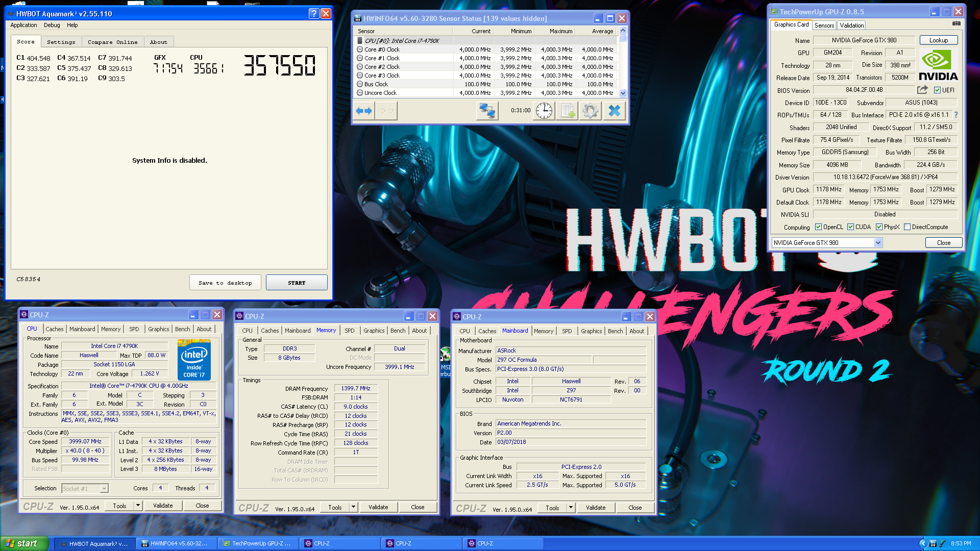Open HWiNFO sensor settings gear icon

591,111
